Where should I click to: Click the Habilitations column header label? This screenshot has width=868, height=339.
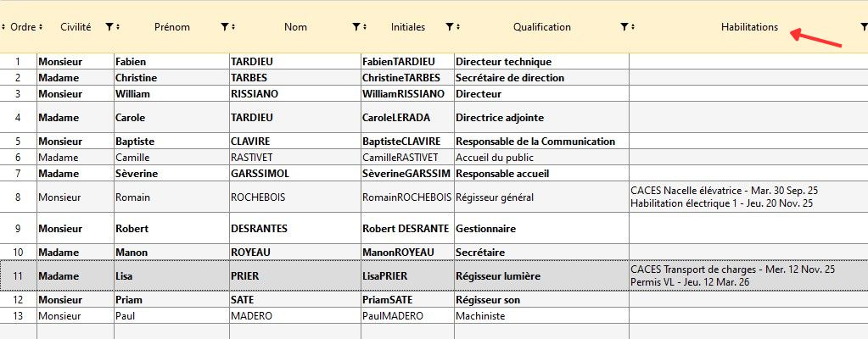(749, 27)
